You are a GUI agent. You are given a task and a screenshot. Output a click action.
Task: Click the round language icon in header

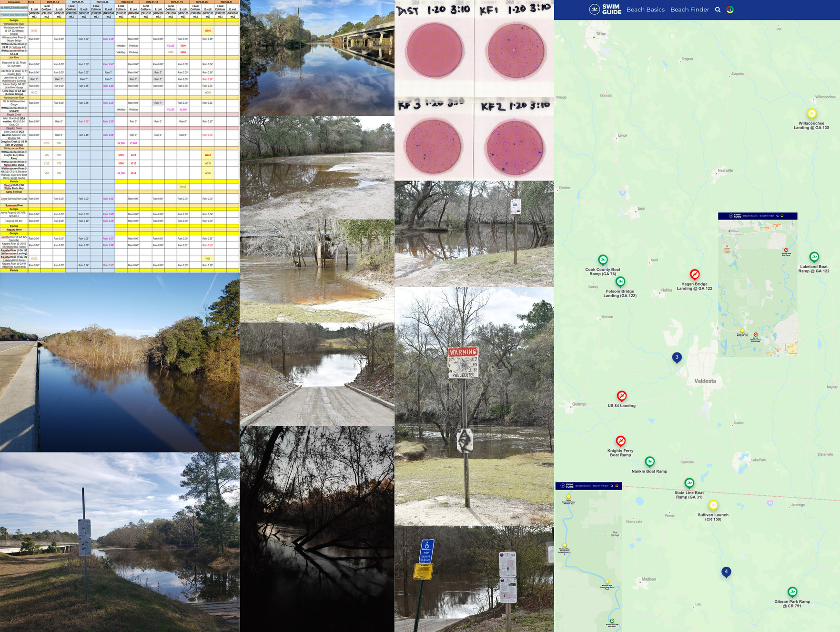pos(730,10)
